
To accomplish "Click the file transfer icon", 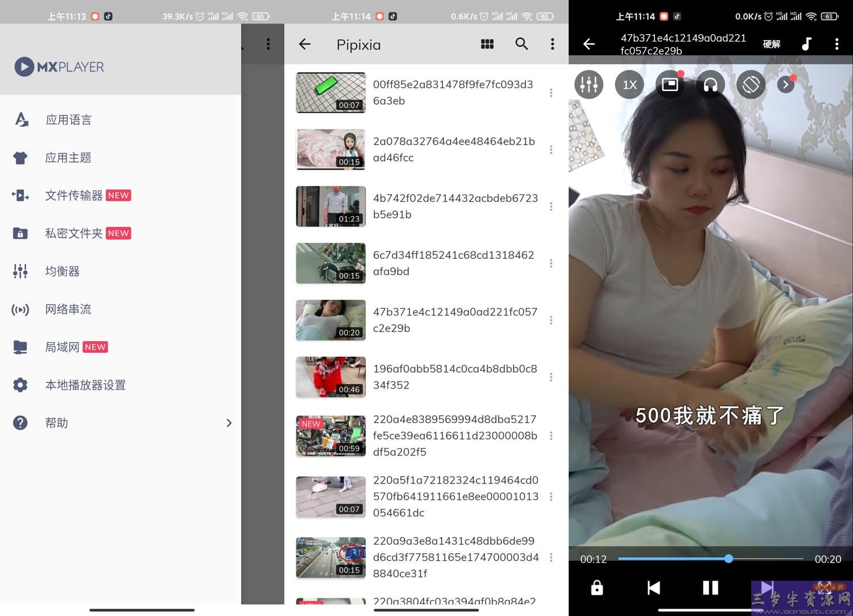I will coord(20,196).
